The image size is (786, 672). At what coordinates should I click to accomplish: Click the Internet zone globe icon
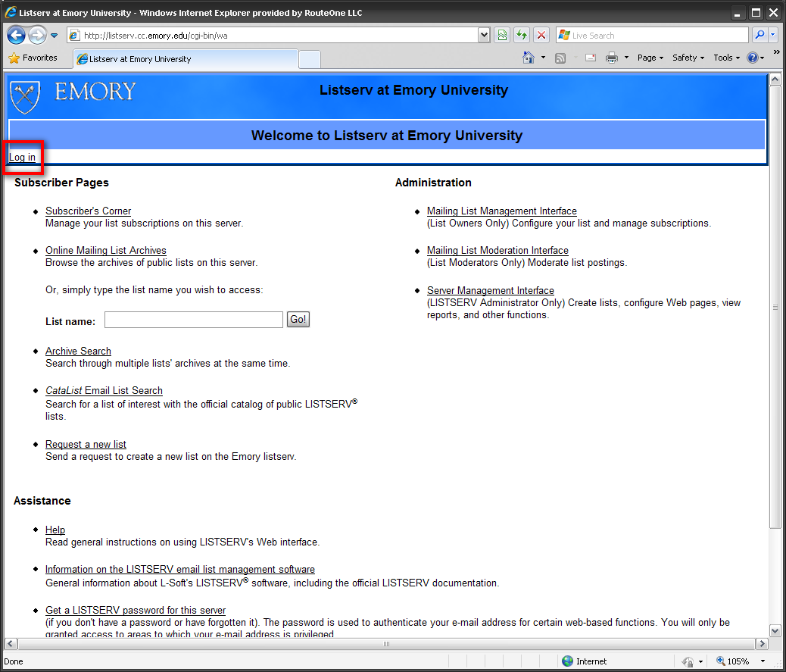567,661
